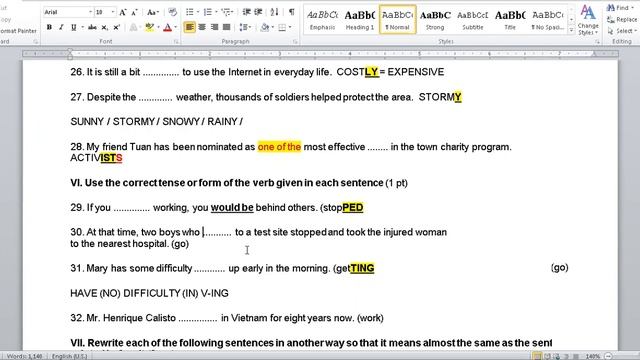Click the Clear Formatting icon
This screenshot has width=640, height=360.
click(x=173, y=12)
